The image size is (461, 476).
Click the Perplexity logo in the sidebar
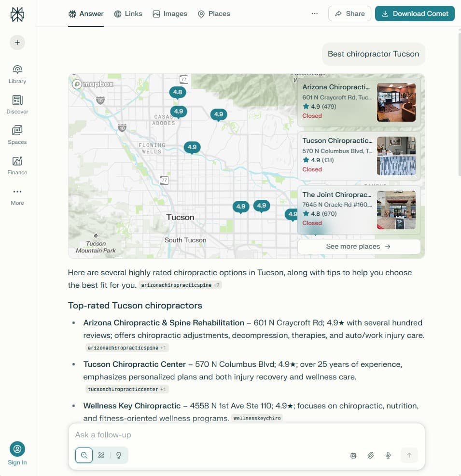(x=17, y=14)
